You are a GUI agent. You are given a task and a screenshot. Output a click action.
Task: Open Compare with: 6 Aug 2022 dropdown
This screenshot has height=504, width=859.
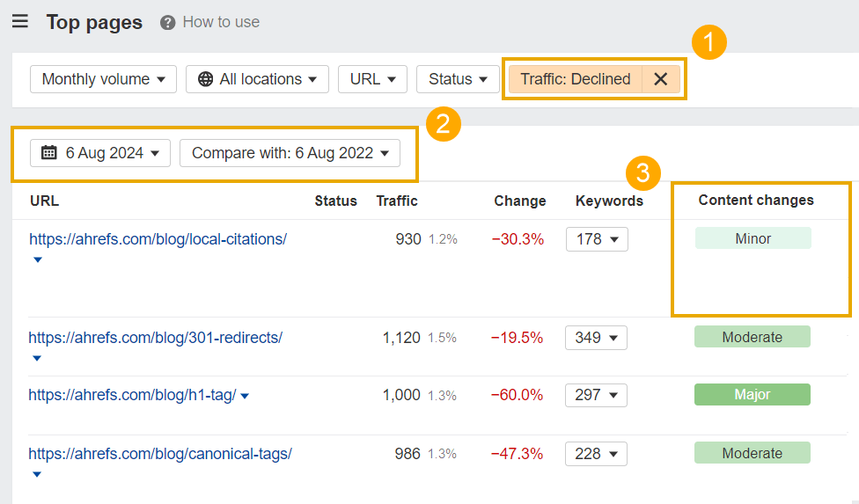(x=290, y=153)
